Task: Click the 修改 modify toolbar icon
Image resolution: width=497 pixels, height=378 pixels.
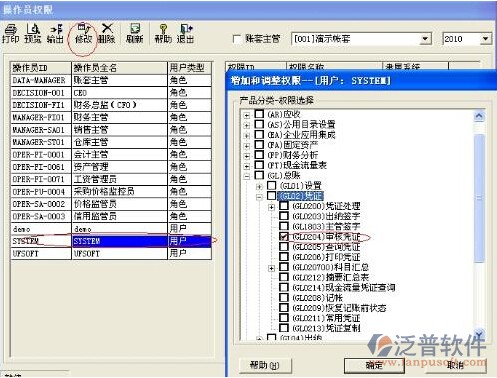Action: [83, 34]
